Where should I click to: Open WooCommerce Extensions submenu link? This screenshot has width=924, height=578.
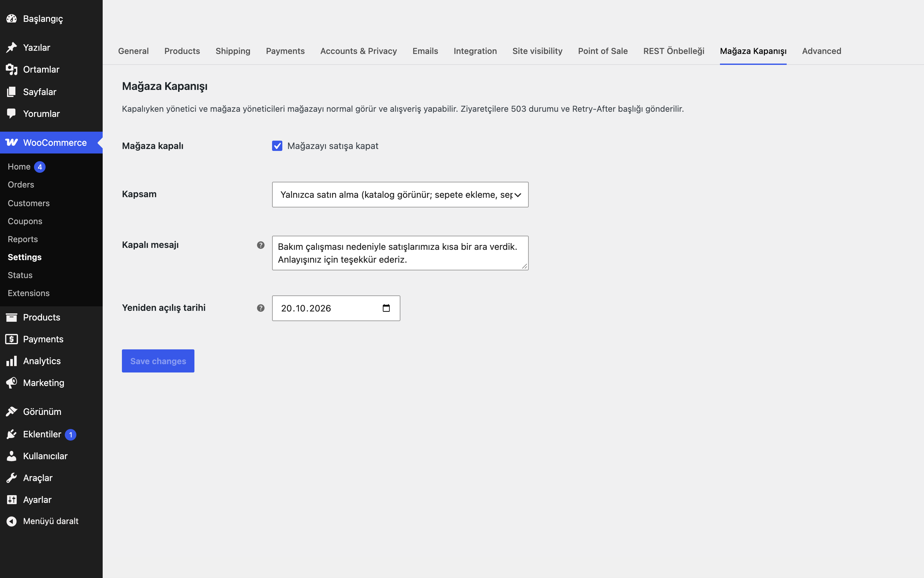[29, 293]
